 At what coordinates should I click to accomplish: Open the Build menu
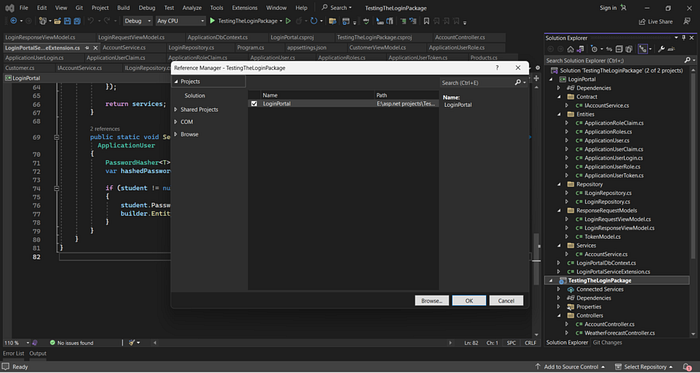[x=123, y=8]
